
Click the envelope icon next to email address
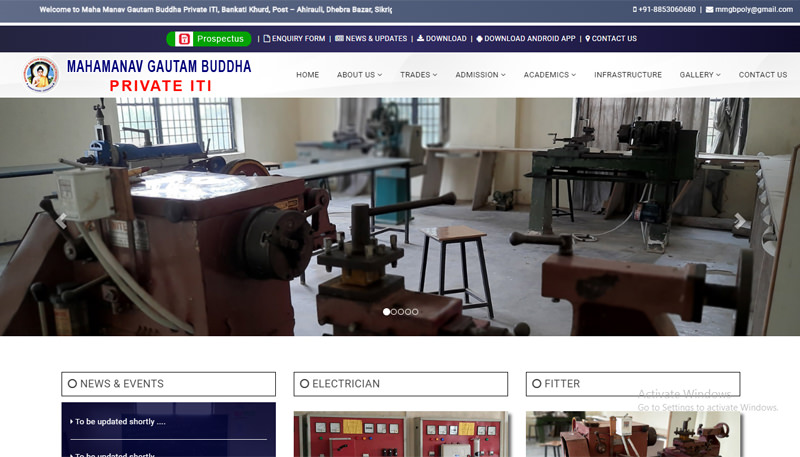pos(709,9)
